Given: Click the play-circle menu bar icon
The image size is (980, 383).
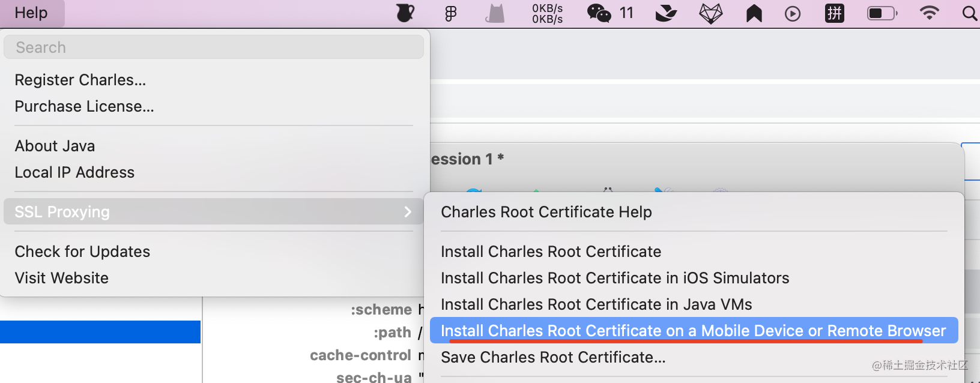Looking at the screenshot, I should point(793,13).
